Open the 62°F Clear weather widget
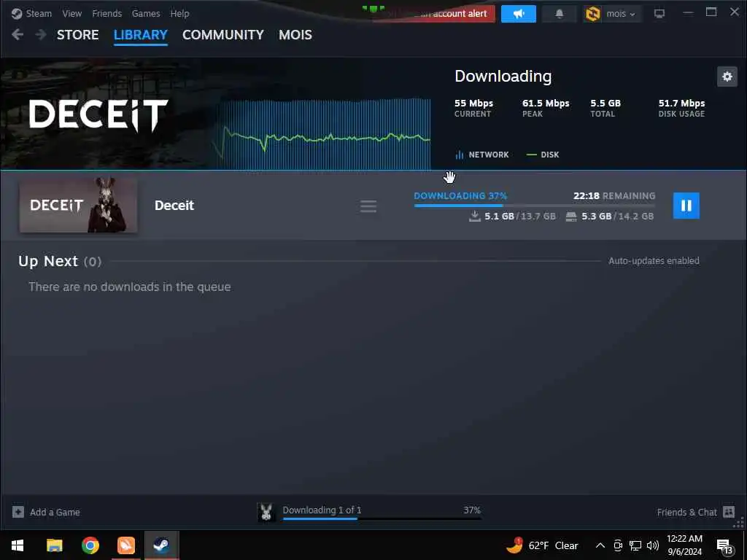747x560 pixels. [542, 545]
